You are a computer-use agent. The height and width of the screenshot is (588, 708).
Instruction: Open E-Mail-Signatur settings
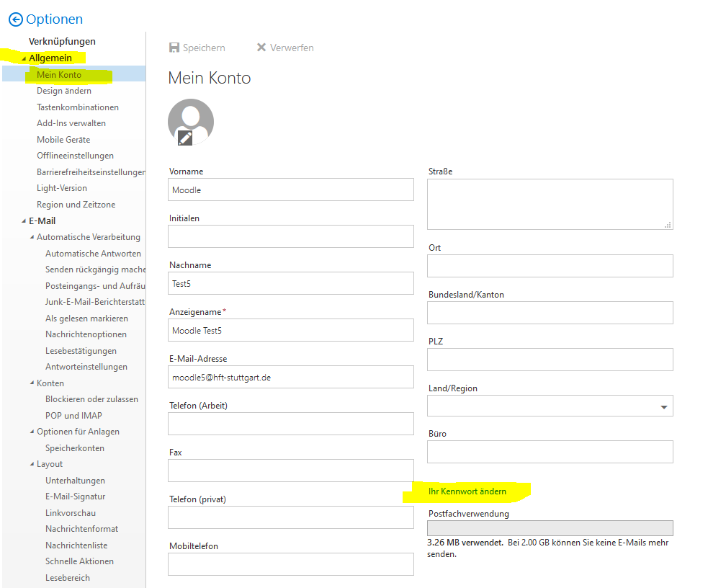pos(75,496)
